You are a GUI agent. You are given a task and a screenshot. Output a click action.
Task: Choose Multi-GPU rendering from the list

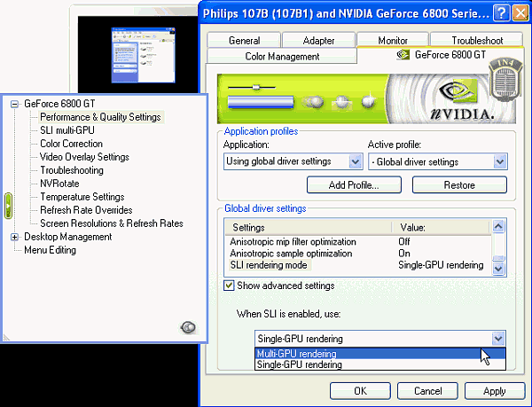coord(297,353)
